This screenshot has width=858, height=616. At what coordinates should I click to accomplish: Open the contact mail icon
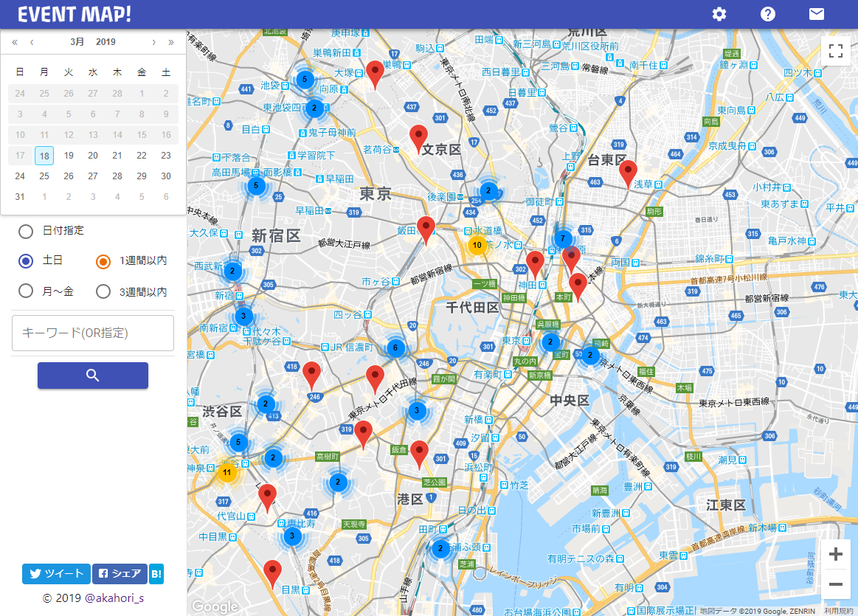(817, 14)
